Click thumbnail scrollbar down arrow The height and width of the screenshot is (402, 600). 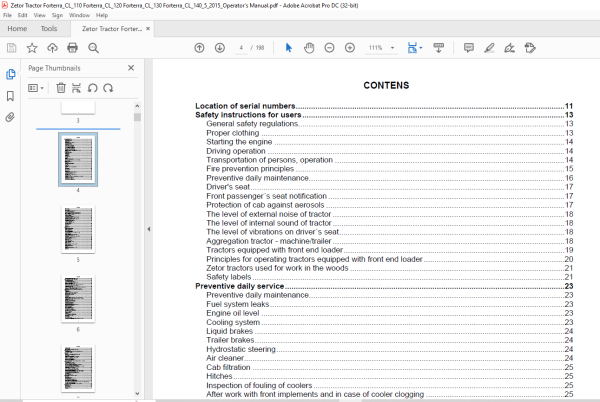click(137, 394)
